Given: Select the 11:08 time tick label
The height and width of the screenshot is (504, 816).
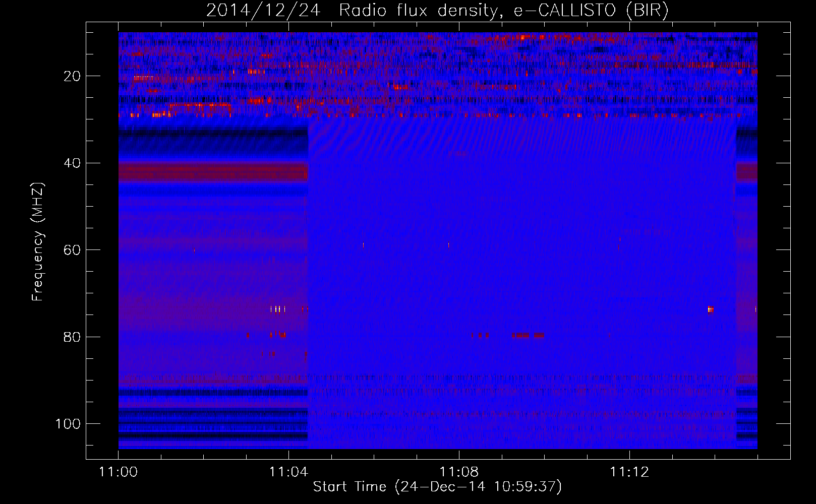Looking at the screenshot, I should tap(459, 472).
